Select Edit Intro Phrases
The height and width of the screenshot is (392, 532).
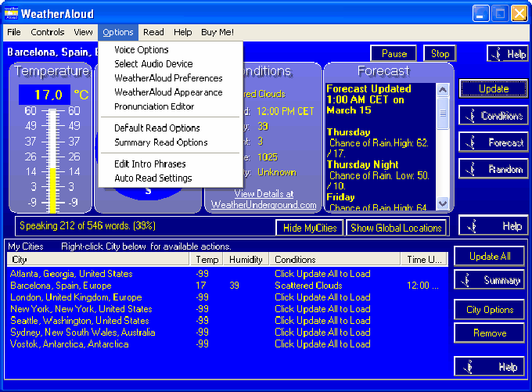pos(150,164)
